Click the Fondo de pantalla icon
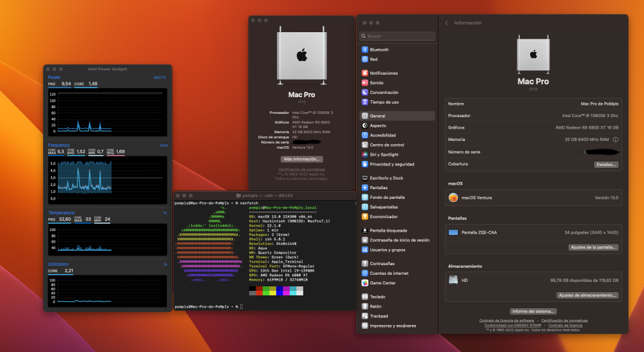The height and width of the screenshot is (352, 644). pos(365,198)
